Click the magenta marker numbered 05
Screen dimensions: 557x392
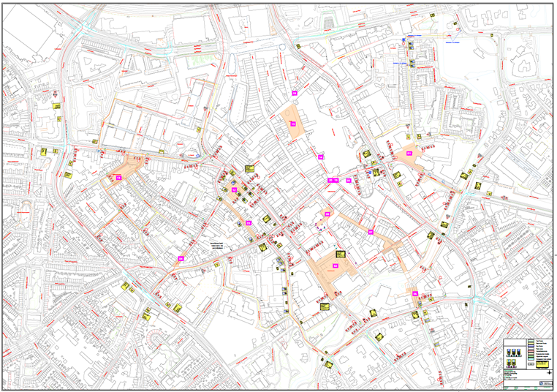(349, 180)
